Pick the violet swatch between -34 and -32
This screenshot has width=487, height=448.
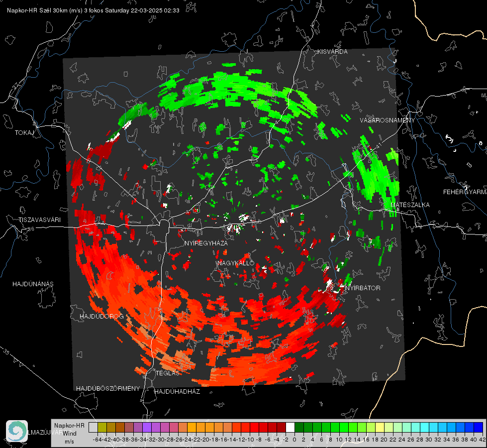pos(147,427)
